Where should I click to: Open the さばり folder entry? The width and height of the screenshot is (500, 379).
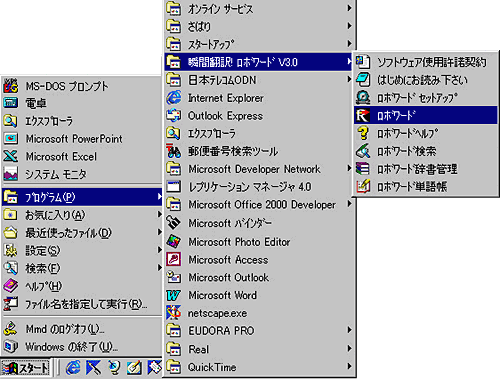pos(259,26)
